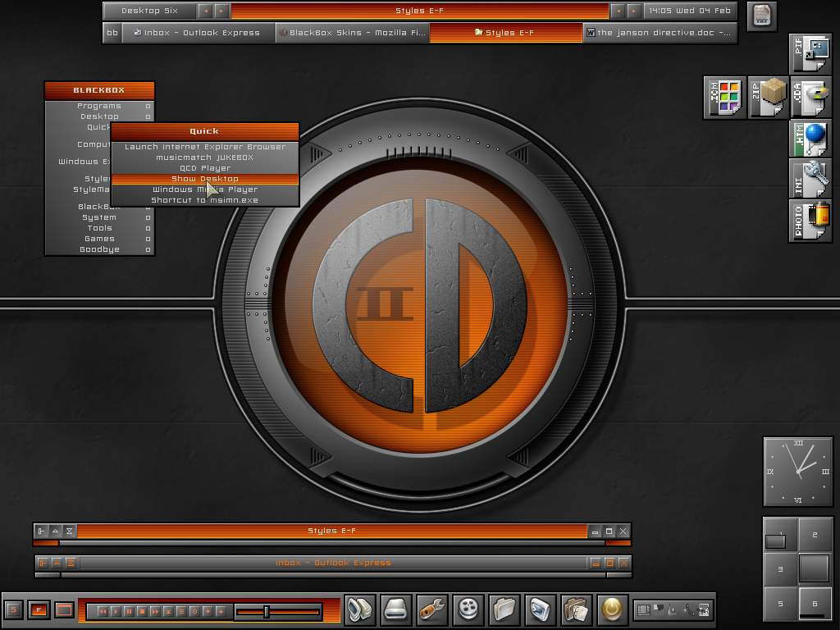Expand the Games submenu

tap(99, 239)
